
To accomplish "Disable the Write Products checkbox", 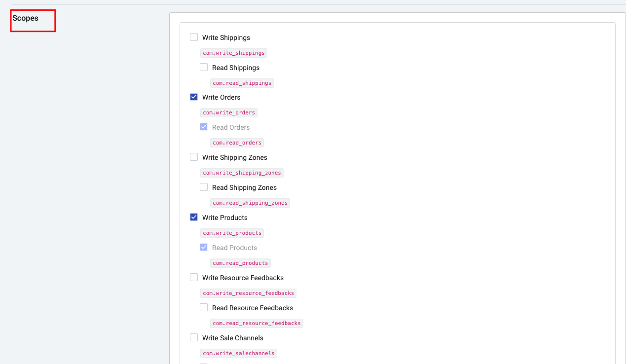I will point(194,217).
